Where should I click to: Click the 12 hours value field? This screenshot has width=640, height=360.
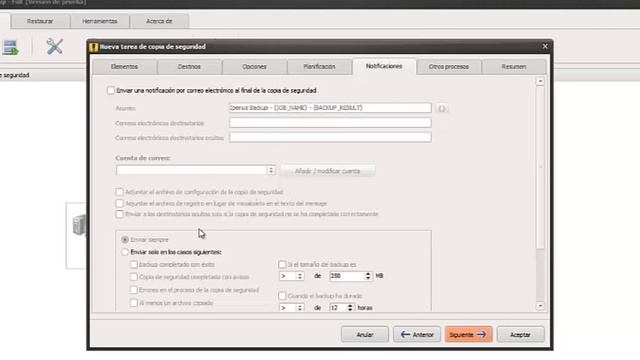pyautogui.click(x=338, y=308)
